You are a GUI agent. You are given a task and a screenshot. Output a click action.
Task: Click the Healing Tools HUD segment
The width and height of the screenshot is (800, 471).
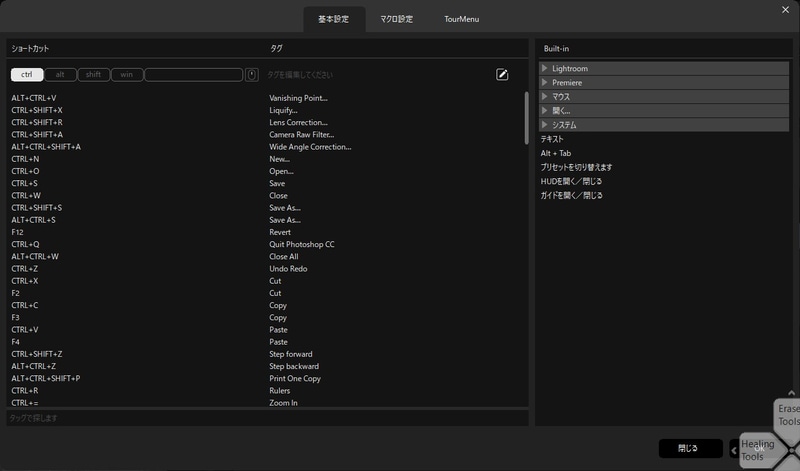761,451
